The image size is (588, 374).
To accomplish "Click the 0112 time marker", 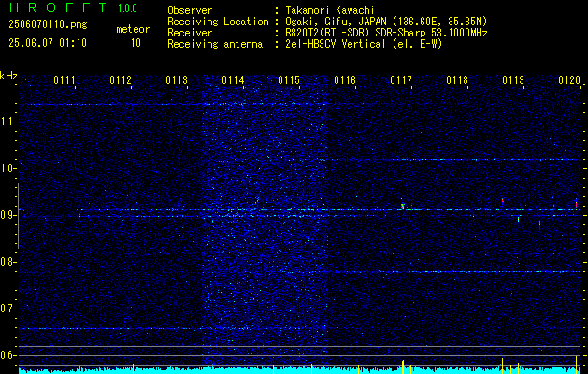I will tap(121, 79).
